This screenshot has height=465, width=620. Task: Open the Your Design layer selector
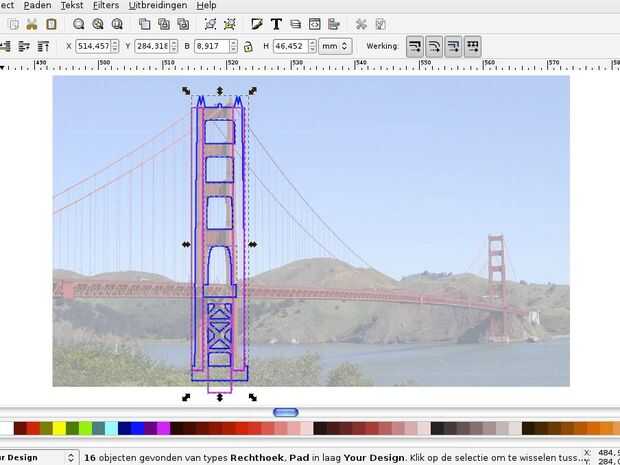click(x=38, y=457)
